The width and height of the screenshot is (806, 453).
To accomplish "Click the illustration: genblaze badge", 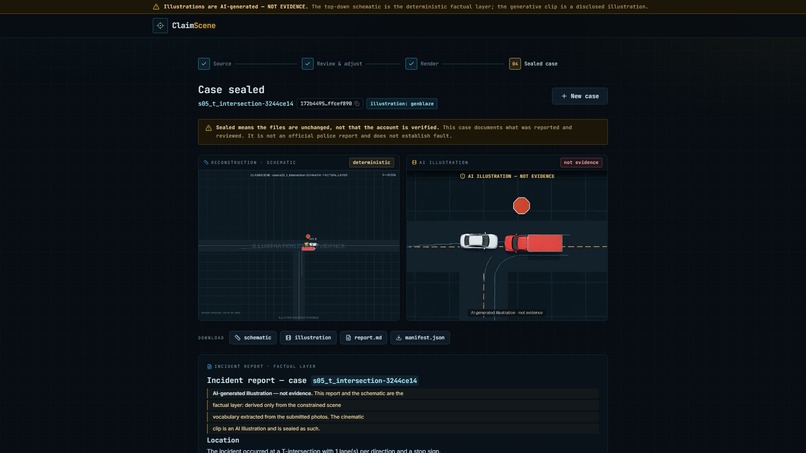I will coord(401,103).
